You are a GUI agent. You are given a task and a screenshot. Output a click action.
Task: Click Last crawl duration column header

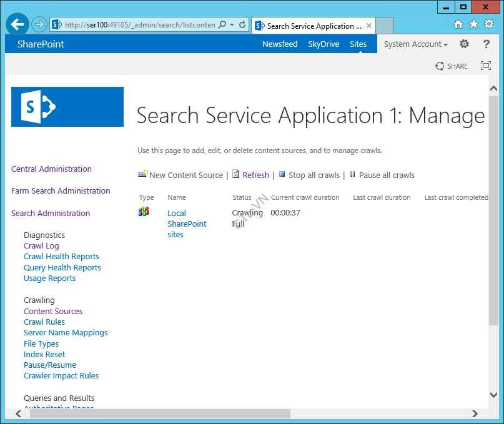coord(382,197)
